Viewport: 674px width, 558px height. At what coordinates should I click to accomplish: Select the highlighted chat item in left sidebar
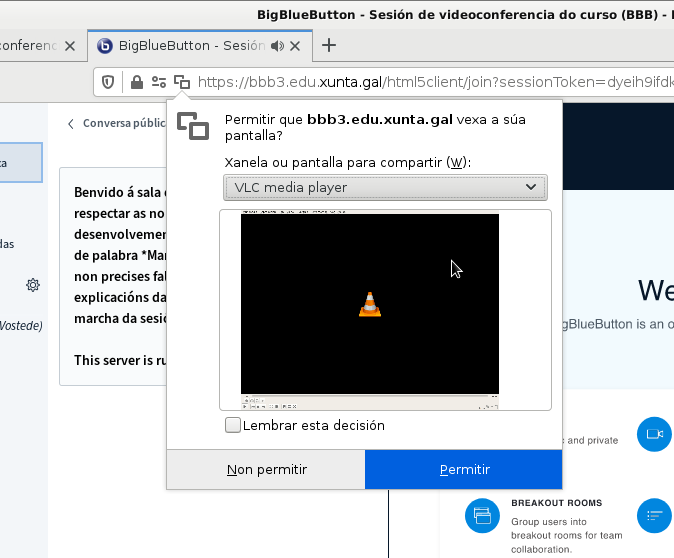coord(20,162)
